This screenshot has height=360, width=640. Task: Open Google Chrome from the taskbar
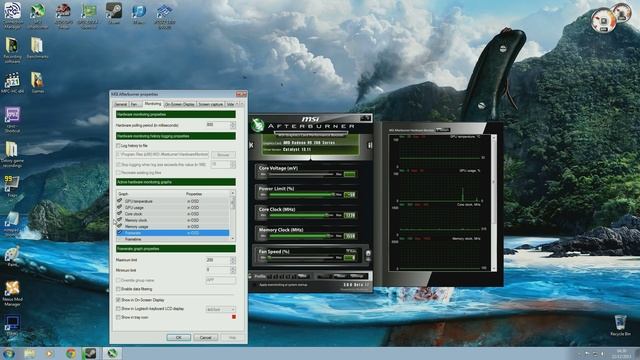click(71, 353)
